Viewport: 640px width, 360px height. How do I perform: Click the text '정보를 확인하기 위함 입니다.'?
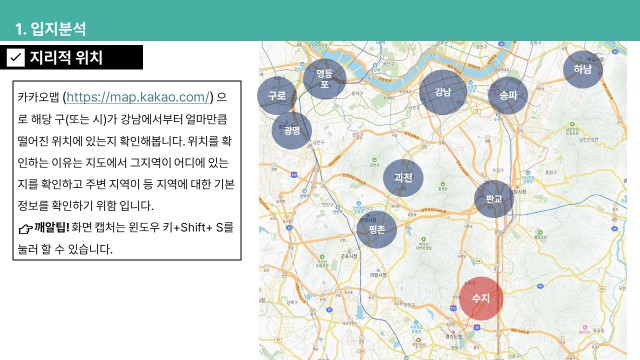86,205
